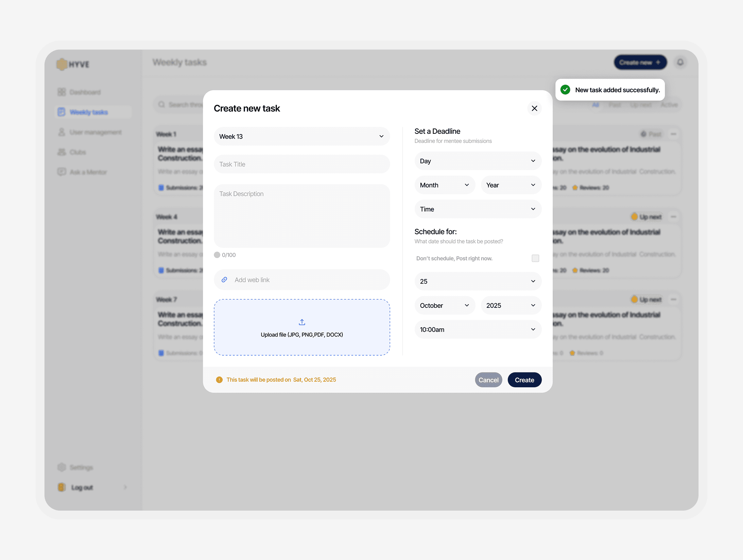The image size is (743, 560).
Task: Click the notification bell icon
Action: [681, 62]
